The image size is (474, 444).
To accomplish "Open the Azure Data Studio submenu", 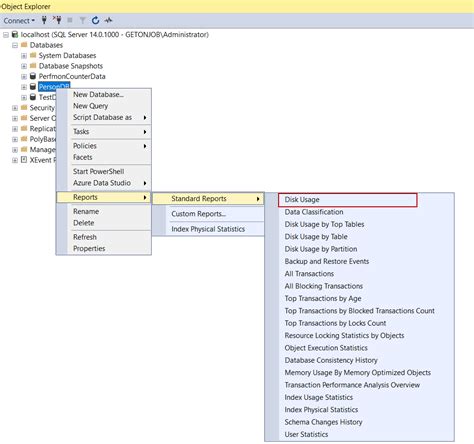I will point(104,183).
